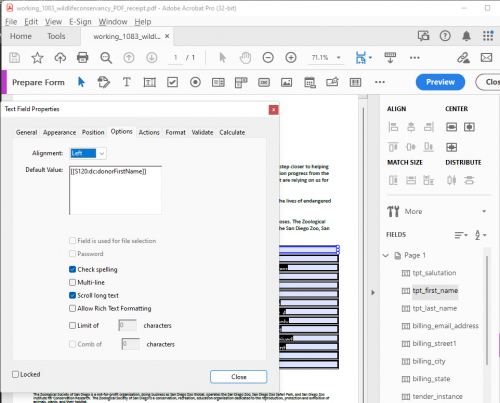Open the zoom percentage dropdown arrow
Screen dimensions: 500x403
[339, 58]
